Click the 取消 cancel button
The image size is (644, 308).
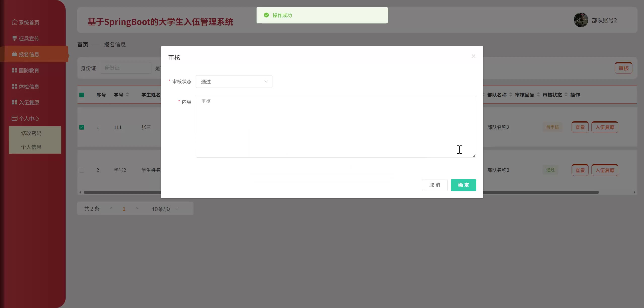(x=434, y=185)
